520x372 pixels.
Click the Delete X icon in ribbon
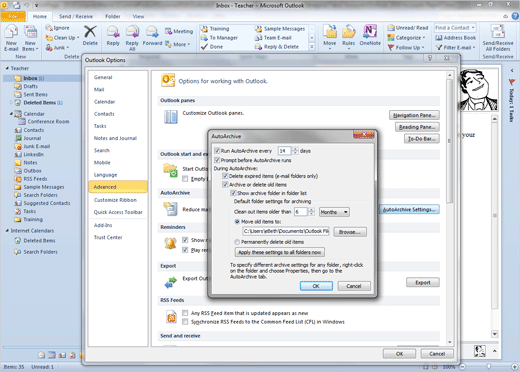tap(90, 32)
